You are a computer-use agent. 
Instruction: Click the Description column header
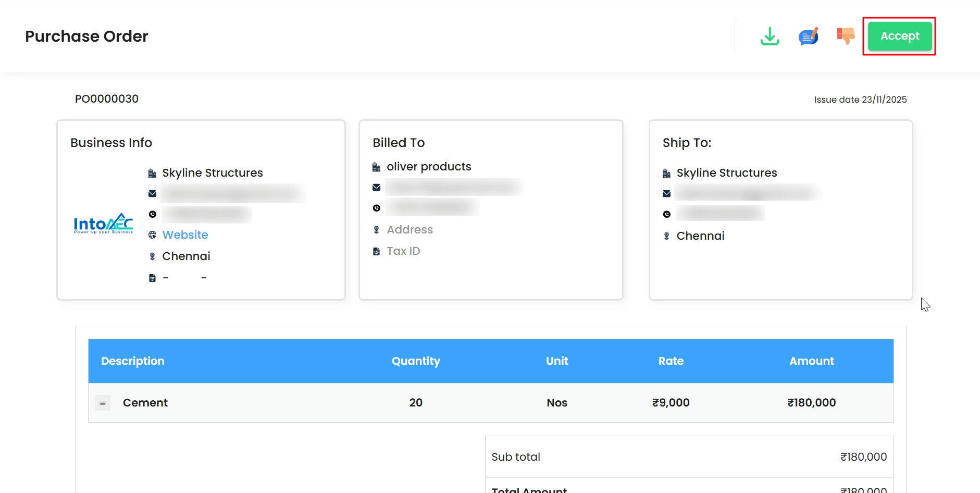tap(133, 361)
